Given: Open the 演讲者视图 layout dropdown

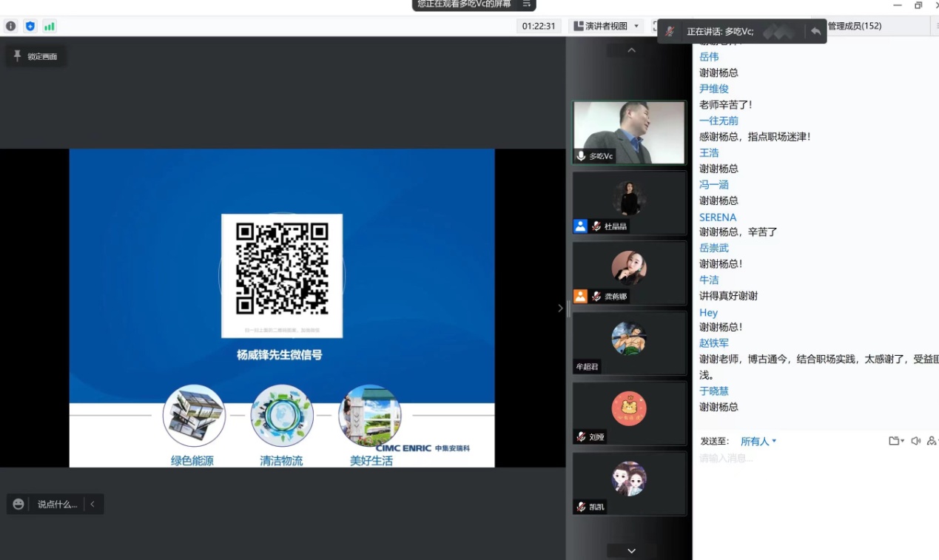Looking at the screenshot, I should (606, 26).
